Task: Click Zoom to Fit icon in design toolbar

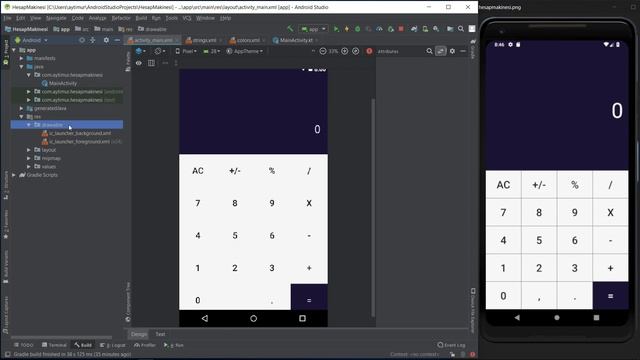Action: [x=356, y=51]
